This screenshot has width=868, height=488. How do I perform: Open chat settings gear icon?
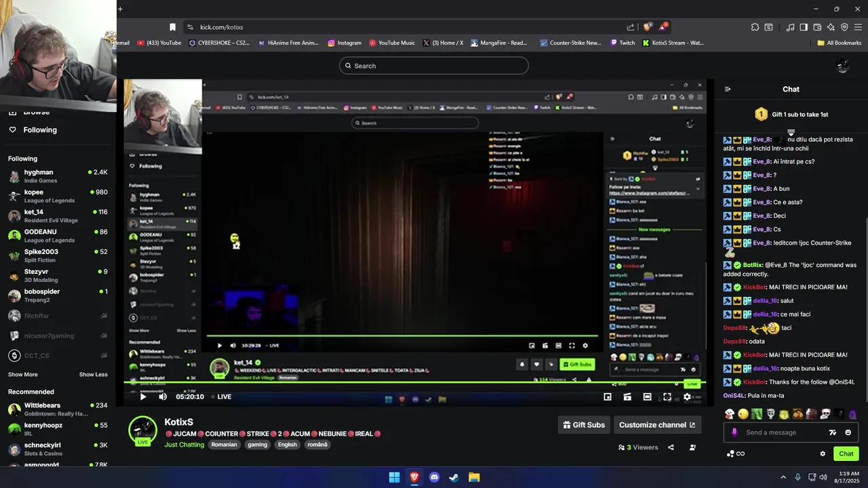tap(823, 453)
